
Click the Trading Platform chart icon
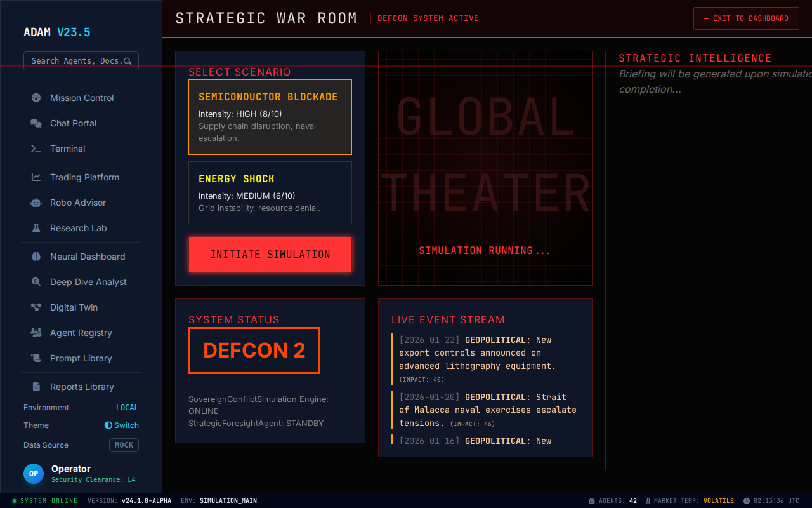pos(36,177)
